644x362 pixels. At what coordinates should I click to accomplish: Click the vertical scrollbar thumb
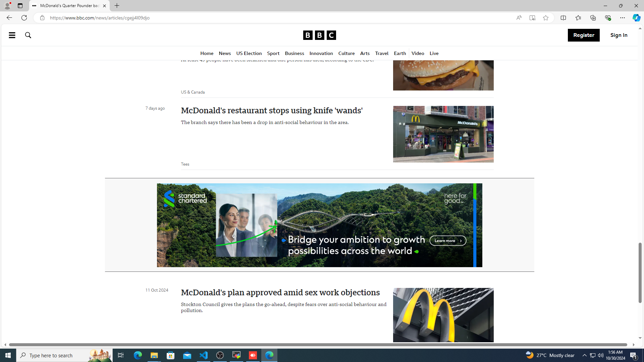640,273
